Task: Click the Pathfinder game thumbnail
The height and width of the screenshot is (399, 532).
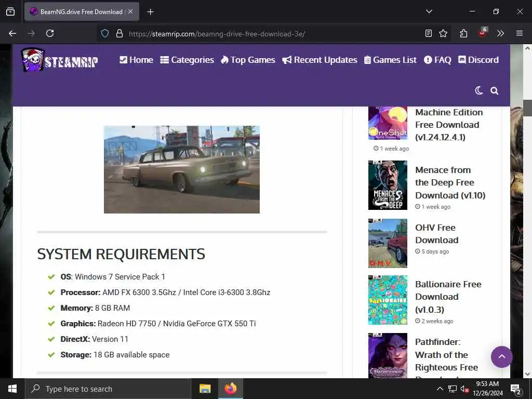Action: pos(388,355)
